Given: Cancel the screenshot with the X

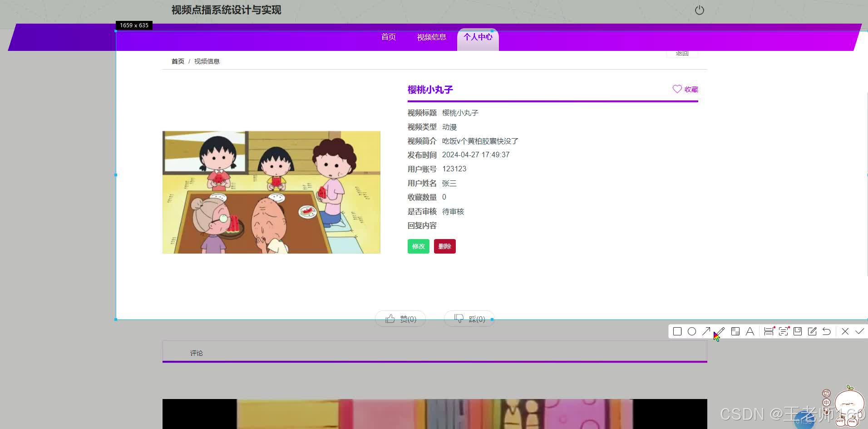Looking at the screenshot, I should (x=845, y=331).
